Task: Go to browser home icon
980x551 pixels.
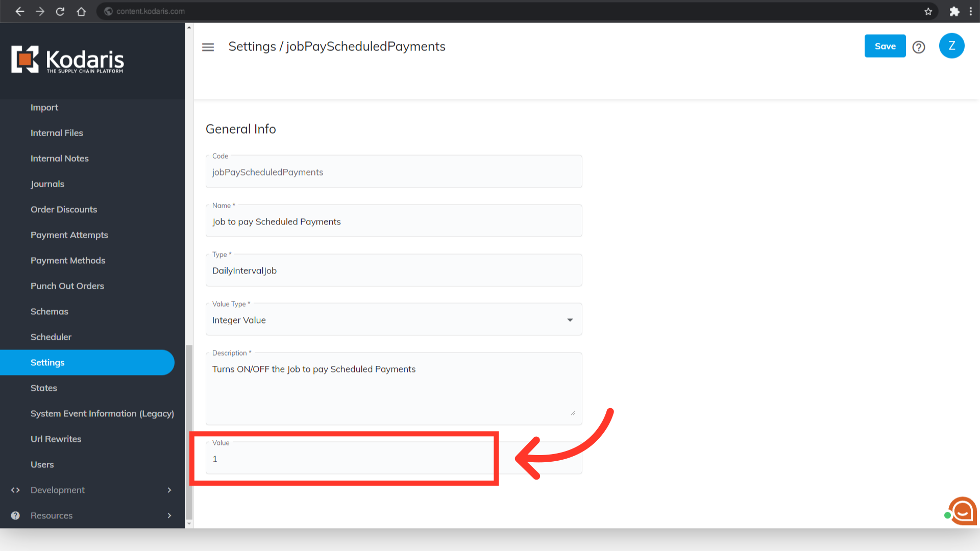Action: tap(81, 11)
